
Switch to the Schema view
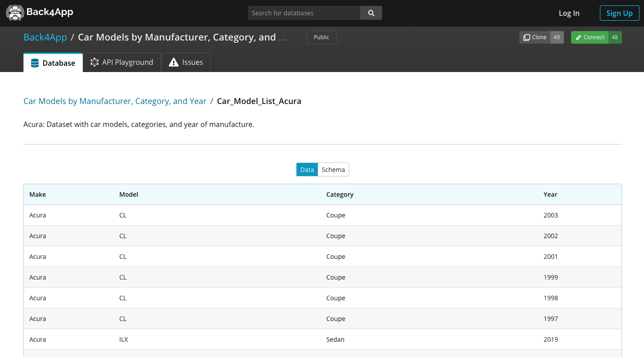(x=333, y=170)
